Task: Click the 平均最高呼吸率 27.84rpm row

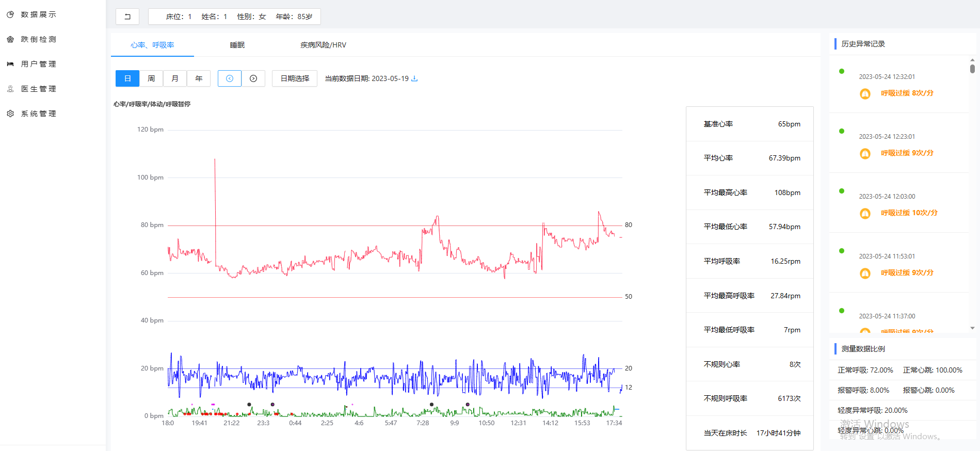Action: [750, 296]
